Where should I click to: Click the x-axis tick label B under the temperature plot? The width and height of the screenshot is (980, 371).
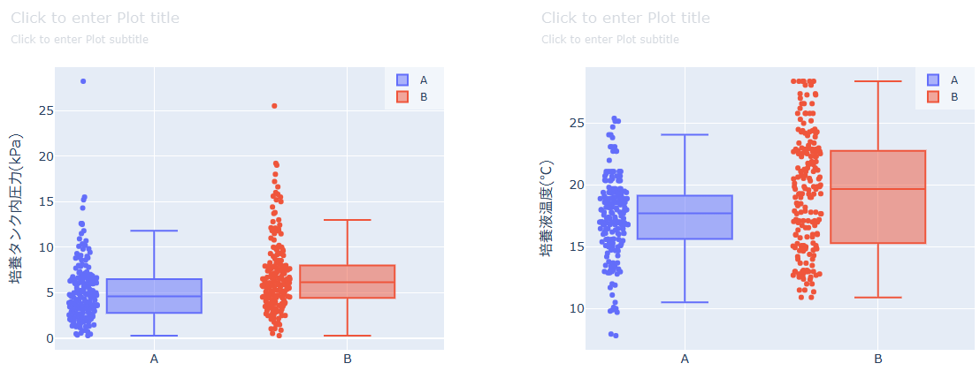click(878, 359)
